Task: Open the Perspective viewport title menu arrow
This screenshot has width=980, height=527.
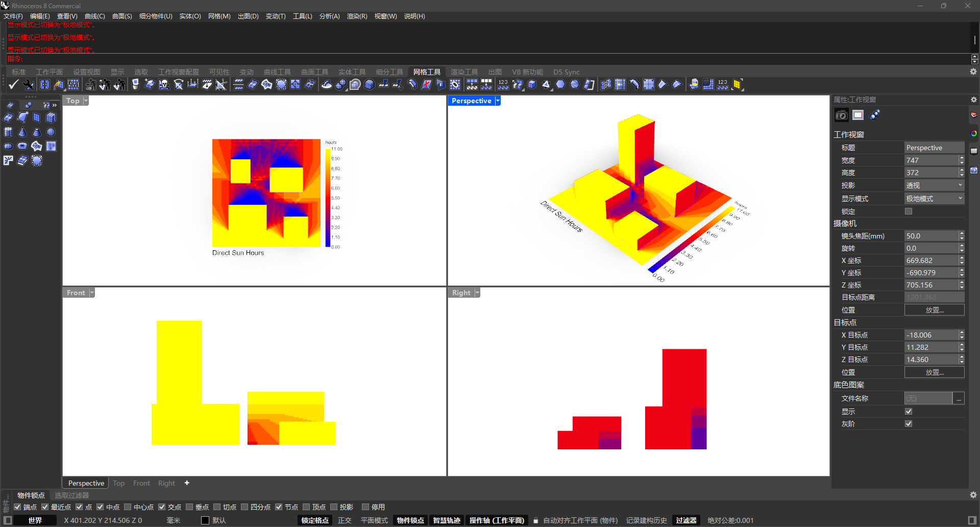Action: [498, 101]
